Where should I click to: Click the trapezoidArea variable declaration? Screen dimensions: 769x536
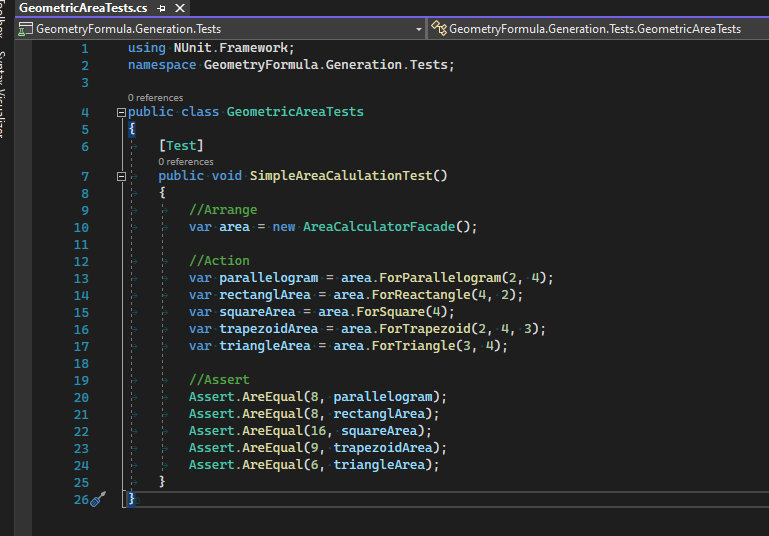269,329
